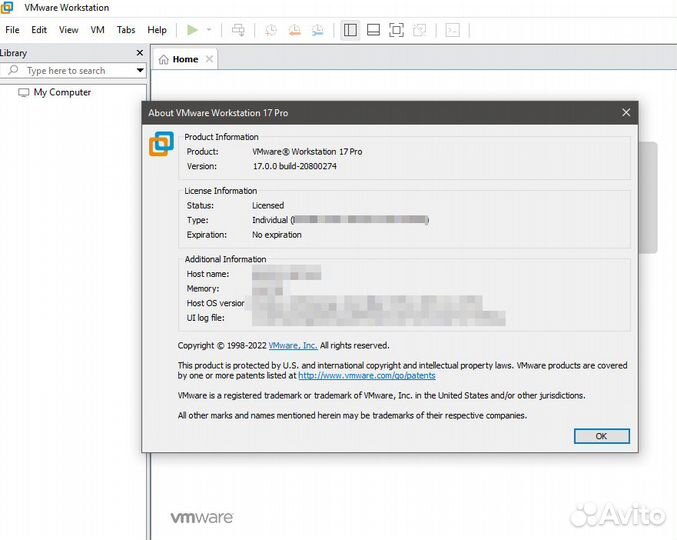Open the View menu

click(x=69, y=30)
